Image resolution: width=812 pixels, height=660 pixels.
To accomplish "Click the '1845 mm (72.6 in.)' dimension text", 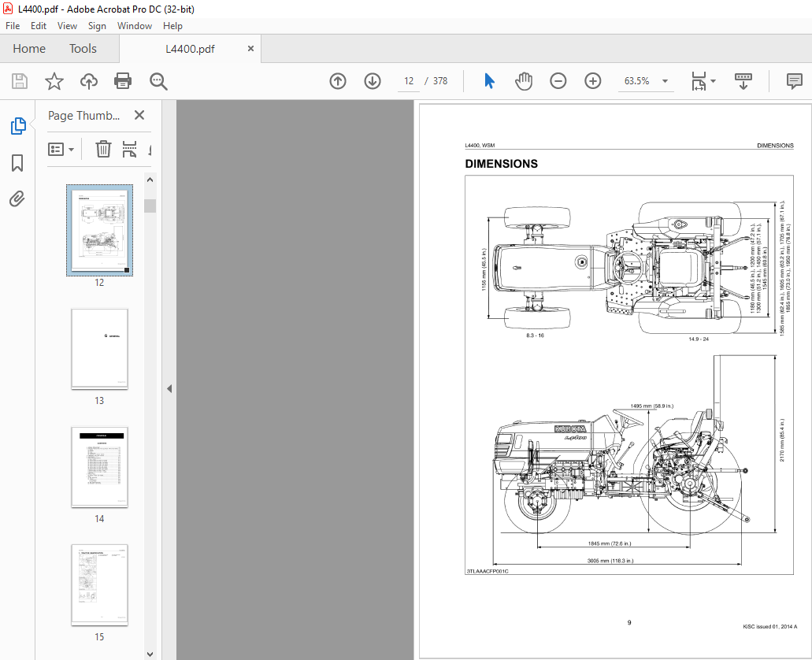I will [610, 543].
